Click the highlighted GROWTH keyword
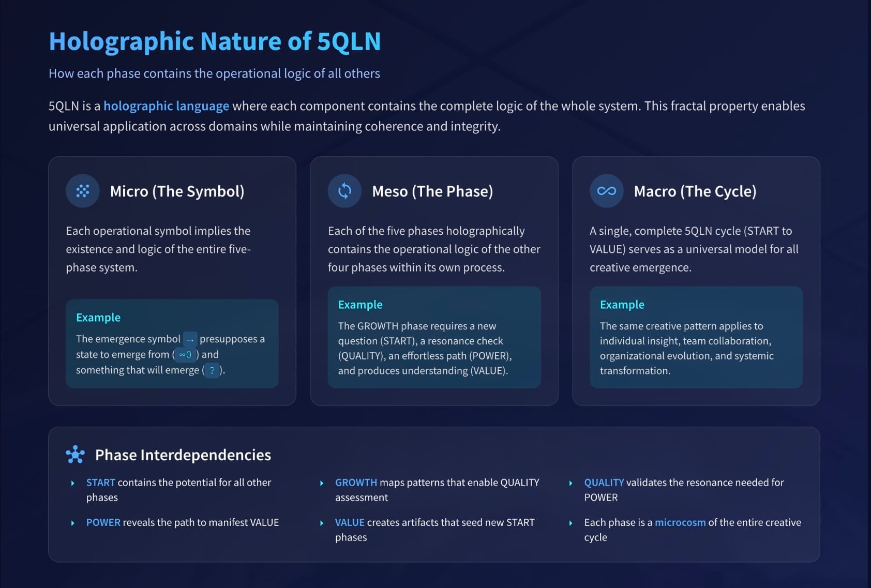The height and width of the screenshot is (588, 871). coord(356,483)
